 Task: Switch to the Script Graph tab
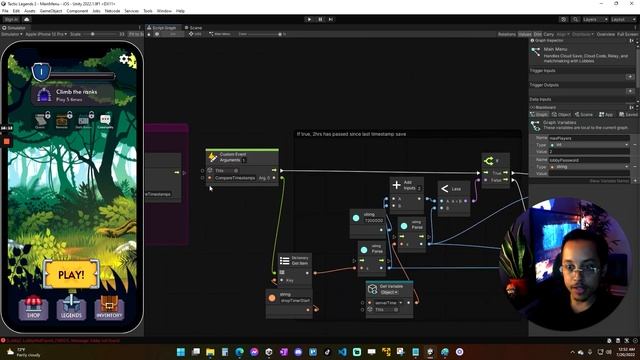pyautogui.click(x=162, y=28)
